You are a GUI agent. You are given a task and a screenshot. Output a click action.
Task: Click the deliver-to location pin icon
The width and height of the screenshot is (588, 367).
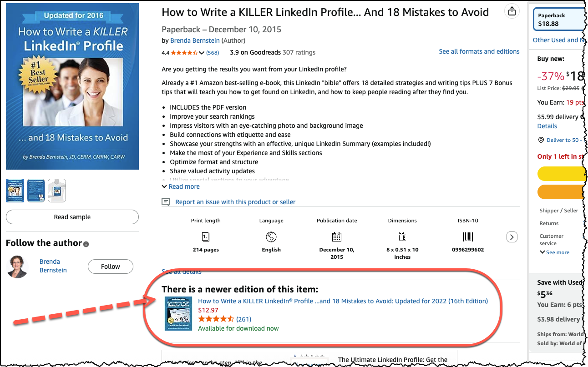(x=541, y=140)
